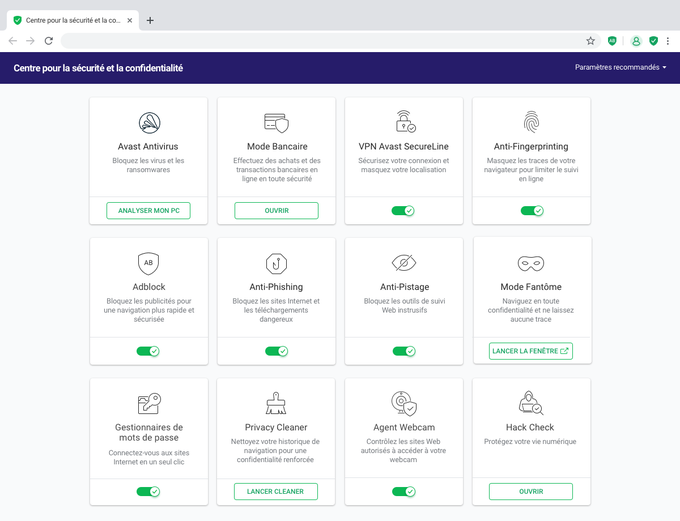Image resolution: width=680 pixels, height=521 pixels.
Task: Disable the VPN Avast SecureLine toggle
Action: (x=403, y=211)
